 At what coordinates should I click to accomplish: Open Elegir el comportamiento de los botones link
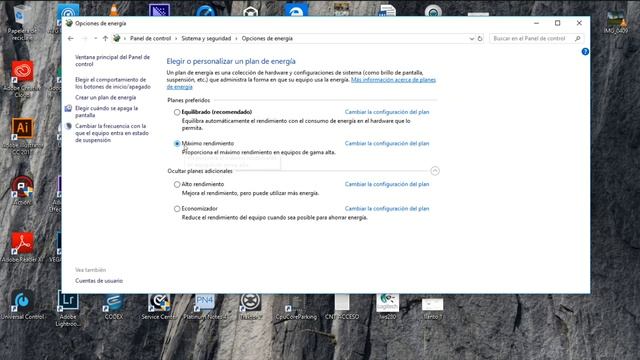113,83
